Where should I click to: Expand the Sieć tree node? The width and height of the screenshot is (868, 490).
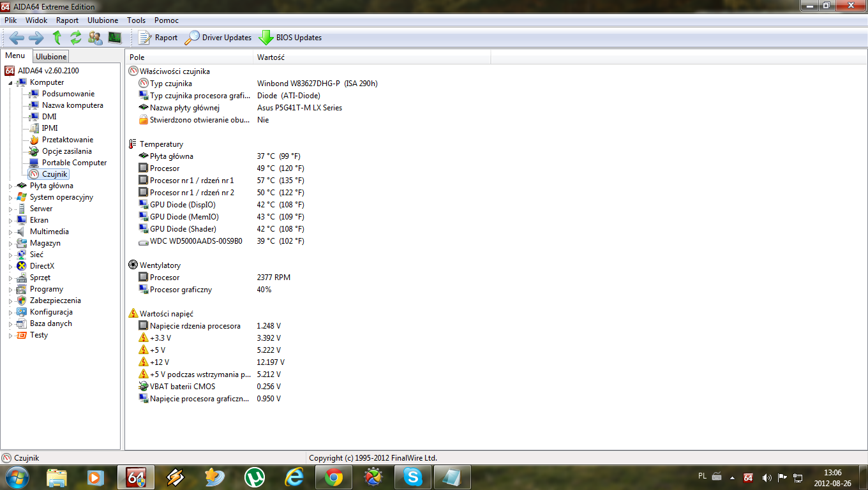tap(10, 255)
